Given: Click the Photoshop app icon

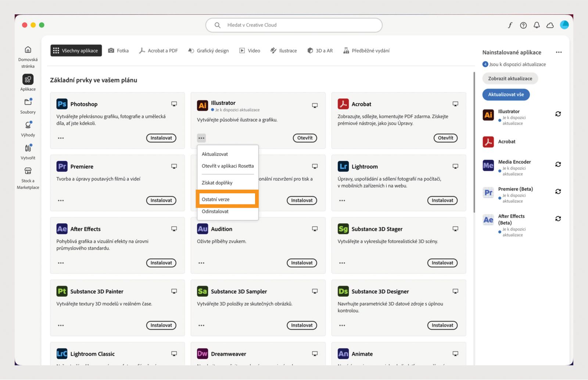Looking at the screenshot, I should coord(62,104).
